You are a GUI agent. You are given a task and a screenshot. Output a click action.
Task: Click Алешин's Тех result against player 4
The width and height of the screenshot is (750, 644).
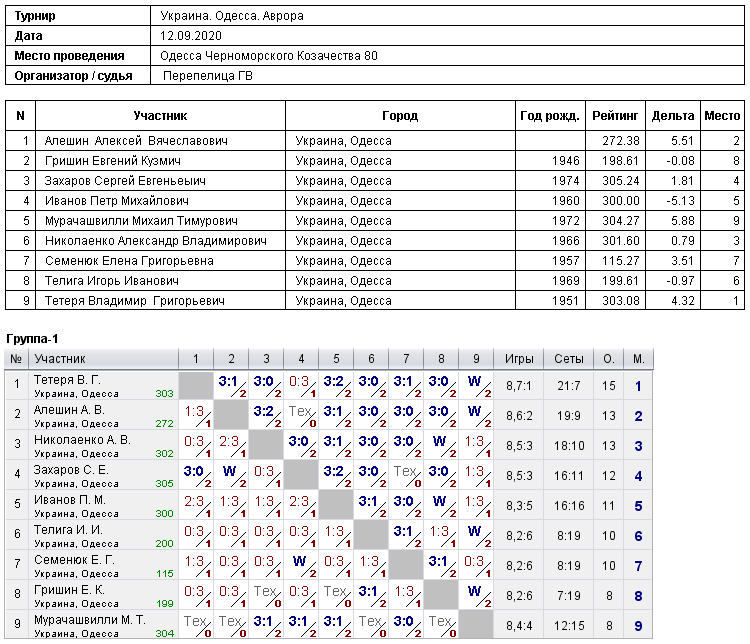[301, 415]
